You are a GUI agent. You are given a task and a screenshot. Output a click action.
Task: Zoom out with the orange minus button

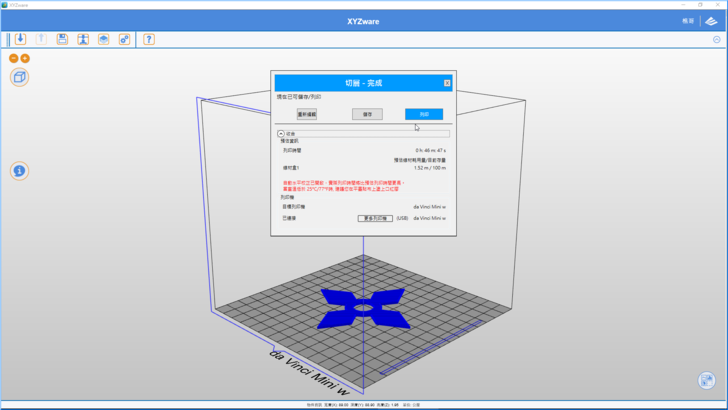point(14,59)
